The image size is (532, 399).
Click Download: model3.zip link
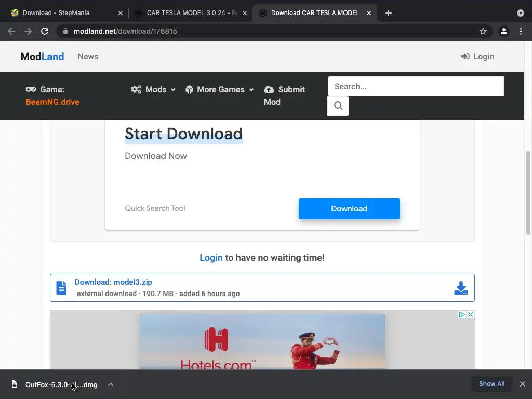(x=113, y=282)
